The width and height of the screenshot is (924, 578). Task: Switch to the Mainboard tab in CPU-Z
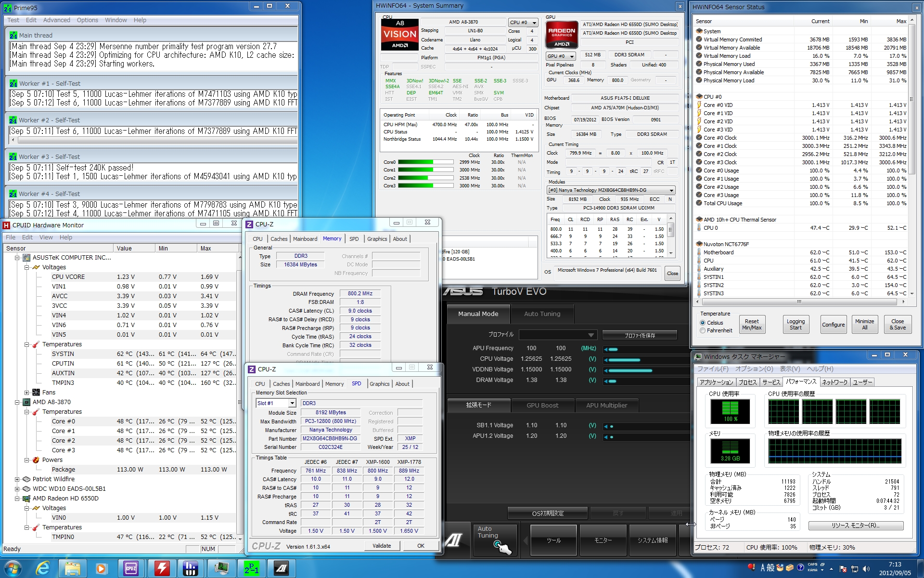tap(305, 239)
